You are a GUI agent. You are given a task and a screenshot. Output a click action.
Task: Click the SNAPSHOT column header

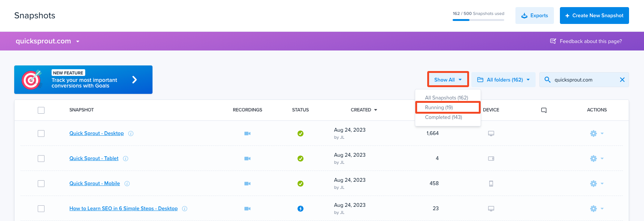coord(81,110)
